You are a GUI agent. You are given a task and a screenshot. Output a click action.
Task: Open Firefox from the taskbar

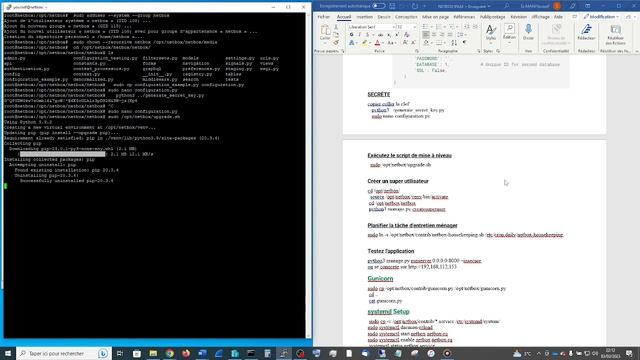pos(186,353)
